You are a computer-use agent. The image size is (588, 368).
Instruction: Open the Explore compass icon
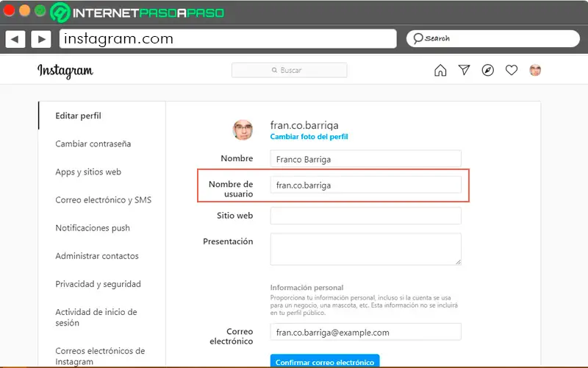[487, 70]
